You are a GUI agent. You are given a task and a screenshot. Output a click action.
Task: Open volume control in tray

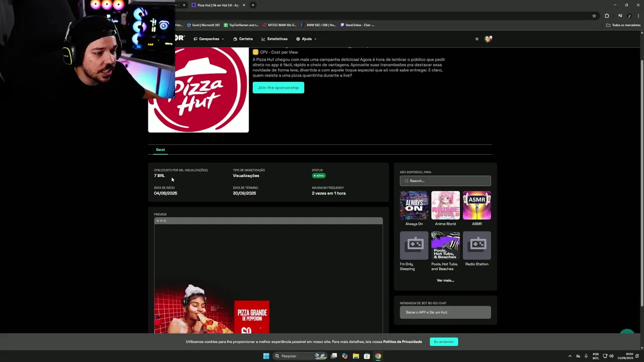[611, 356]
